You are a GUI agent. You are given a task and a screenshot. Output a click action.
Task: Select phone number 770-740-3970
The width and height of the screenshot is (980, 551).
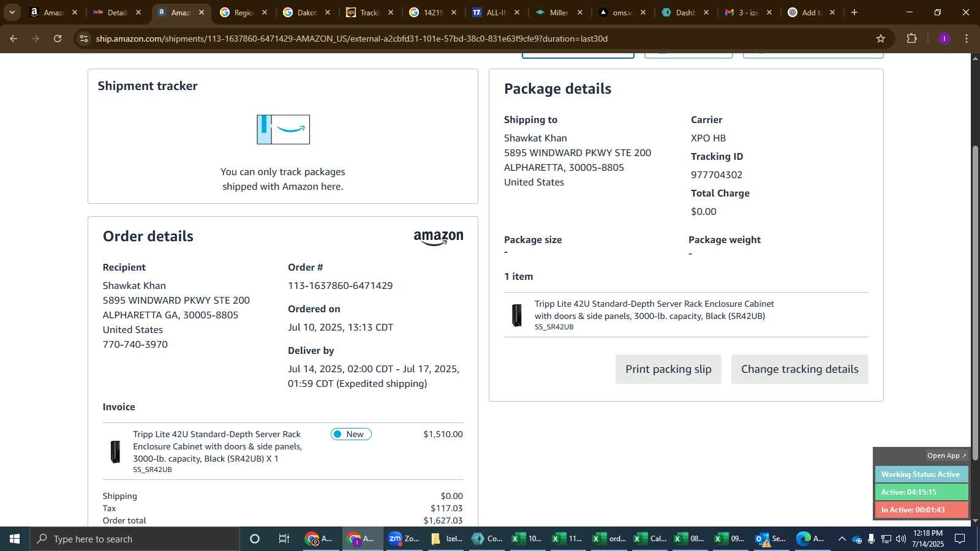[135, 345]
